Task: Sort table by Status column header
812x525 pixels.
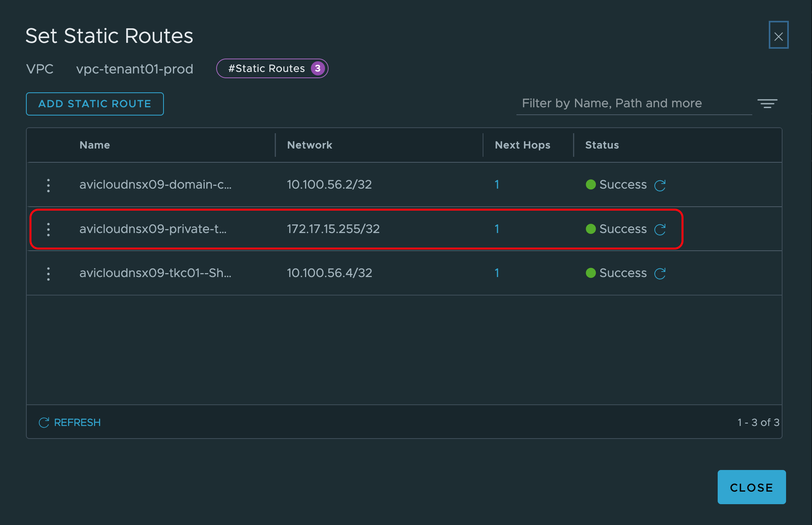Action: pos(602,145)
